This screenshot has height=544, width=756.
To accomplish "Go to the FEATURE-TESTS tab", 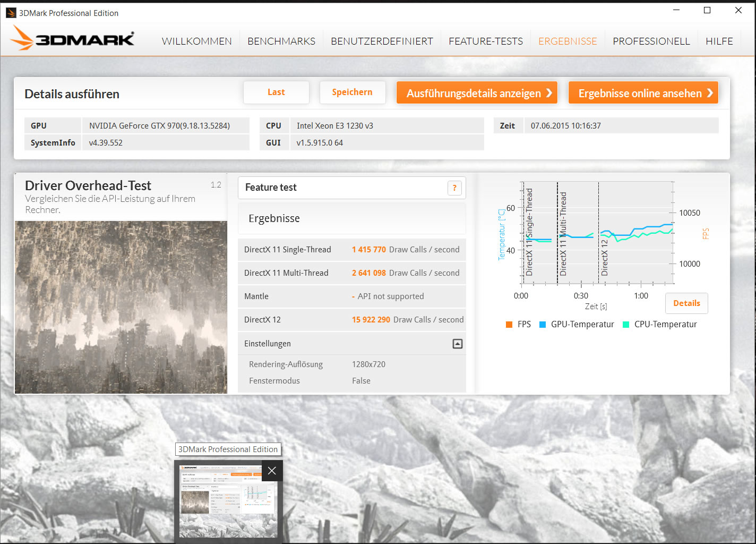I will click(x=486, y=41).
